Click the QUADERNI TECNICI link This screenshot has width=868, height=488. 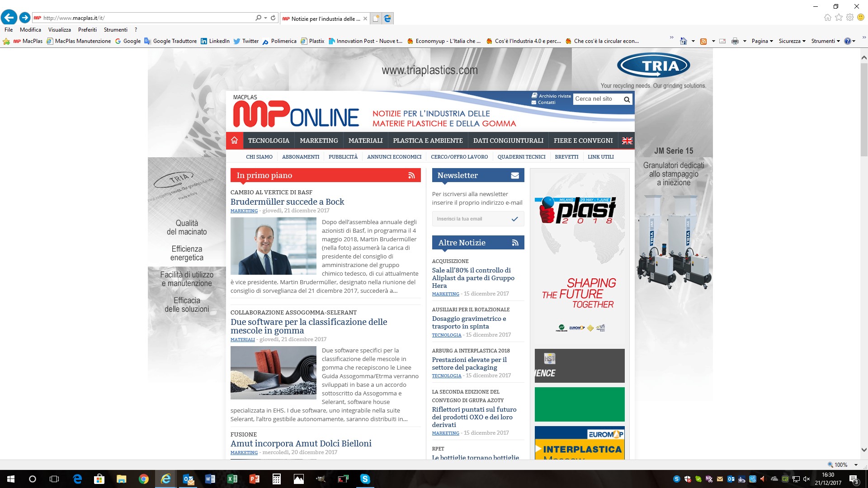(521, 157)
